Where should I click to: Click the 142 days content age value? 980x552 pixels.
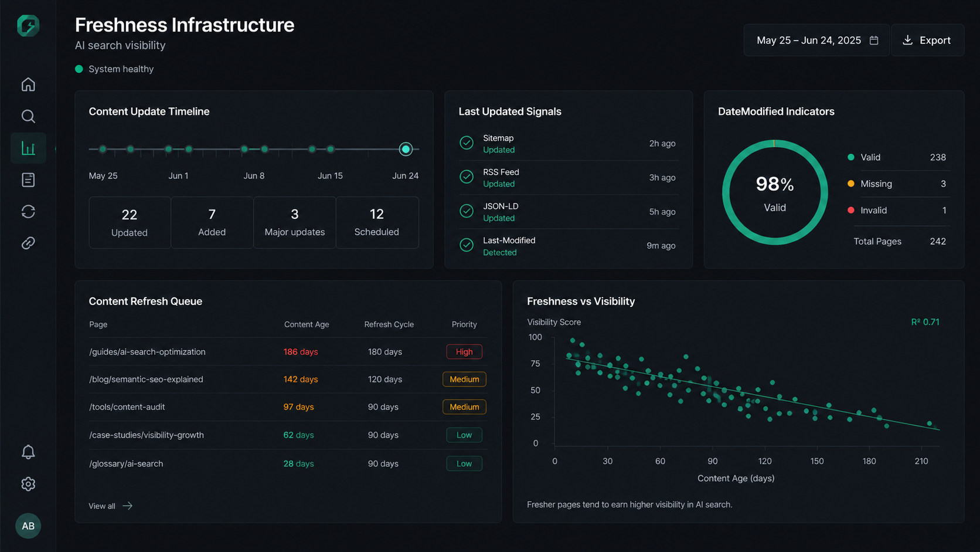pyautogui.click(x=301, y=379)
